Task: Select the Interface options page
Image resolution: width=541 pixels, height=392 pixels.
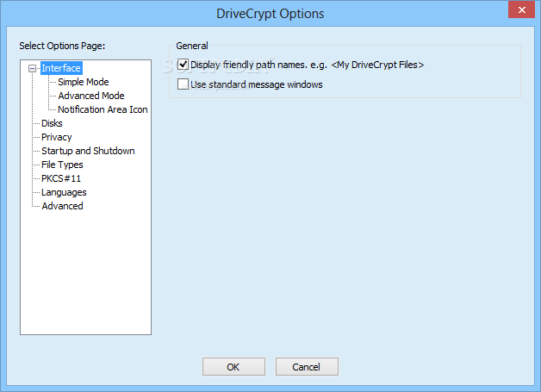Action: click(x=61, y=68)
